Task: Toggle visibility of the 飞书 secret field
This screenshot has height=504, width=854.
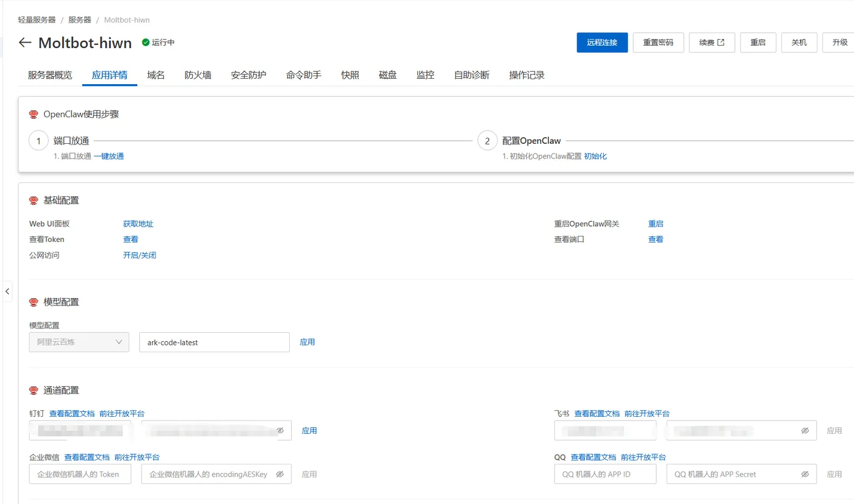Action: pyautogui.click(x=805, y=430)
